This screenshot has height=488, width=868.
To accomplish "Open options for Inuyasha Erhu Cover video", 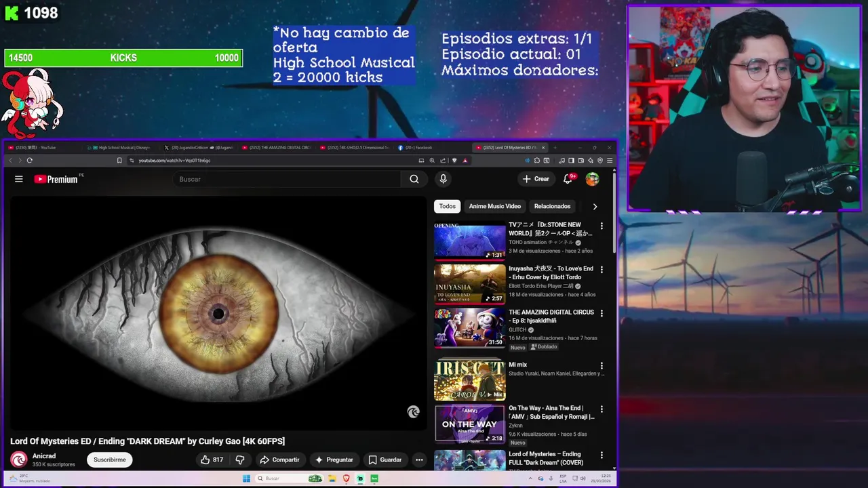I will (x=601, y=270).
